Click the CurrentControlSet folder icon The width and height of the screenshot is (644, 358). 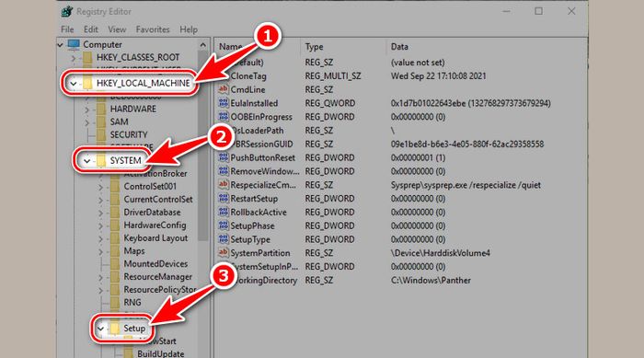click(115, 200)
